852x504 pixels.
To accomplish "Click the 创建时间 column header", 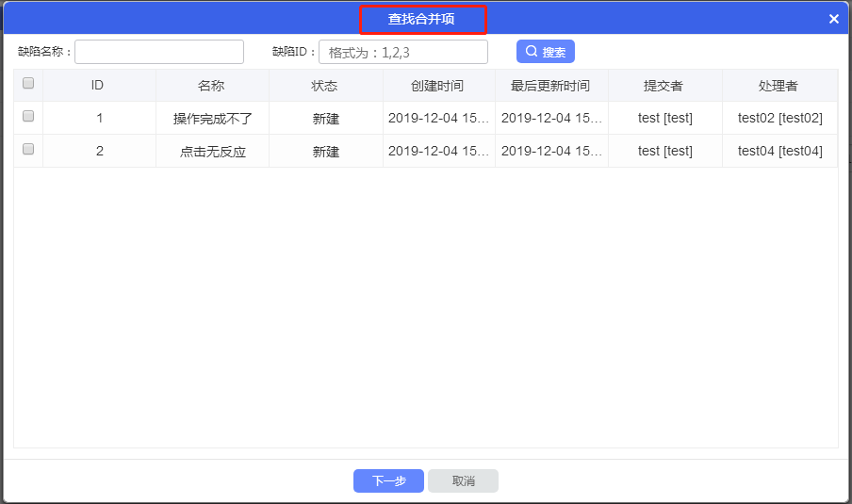I will coord(438,86).
